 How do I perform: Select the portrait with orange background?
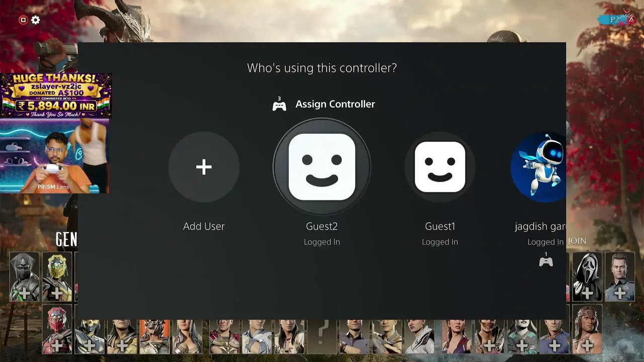(x=154, y=336)
